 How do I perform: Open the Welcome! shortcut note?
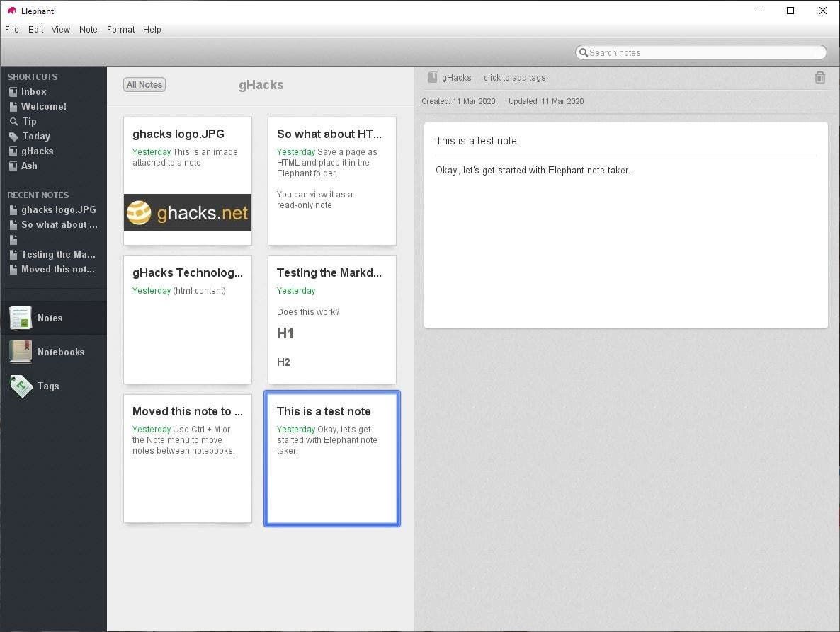click(43, 106)
